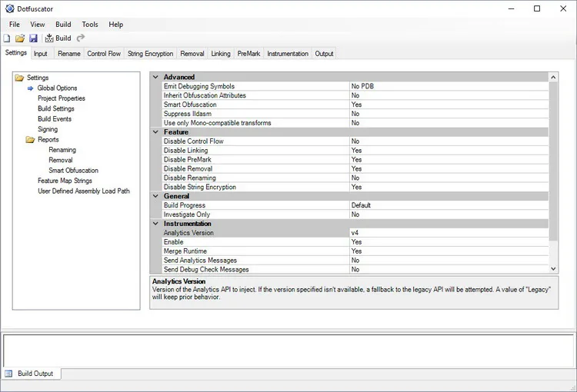577x392 pixels.
Task: Select the Reports folder icon in the tree
Action: coord(30,140)
